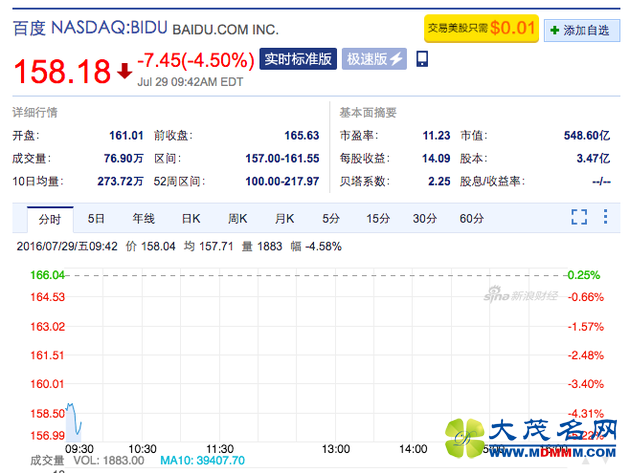
Task: Click the opening price 161.01
Action: click(x=126, y=135)
